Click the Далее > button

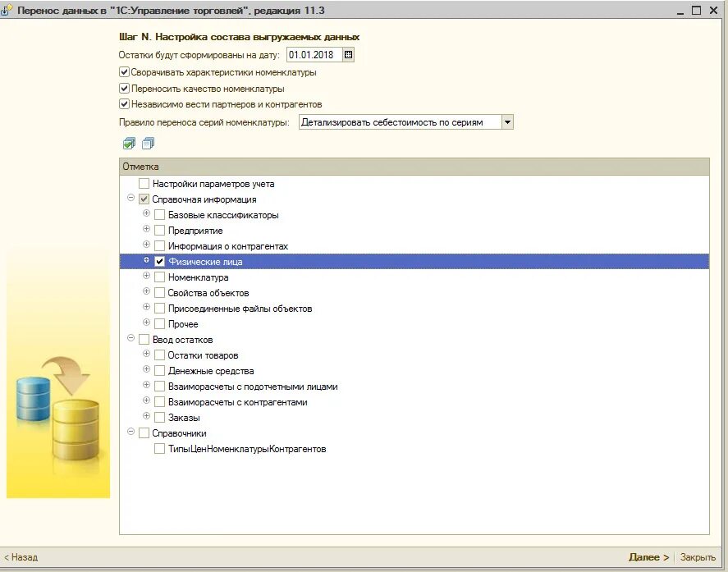(648, 557)
